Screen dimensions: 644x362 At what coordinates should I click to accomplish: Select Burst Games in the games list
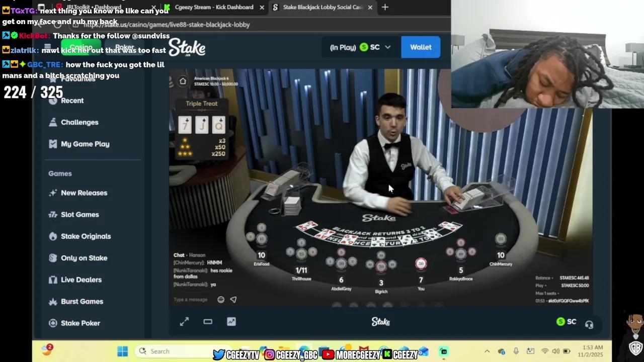pyautogui.click(x=81, y=301)
